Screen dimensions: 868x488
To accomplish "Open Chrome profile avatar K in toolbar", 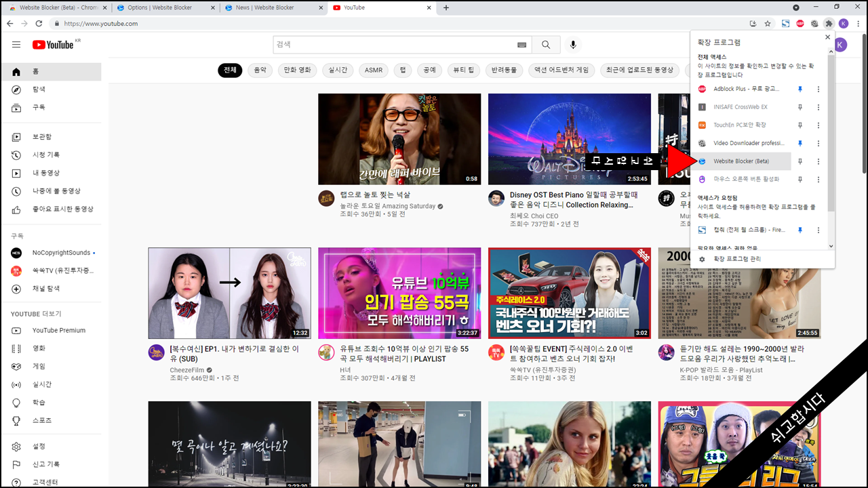I will tap(843, 24).
